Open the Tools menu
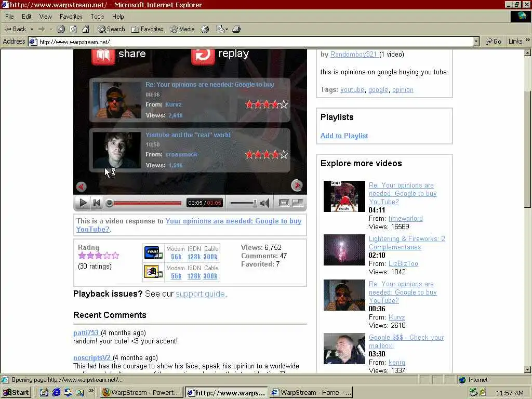The width and height of the screenshot is (532, 399). [97, 16]
